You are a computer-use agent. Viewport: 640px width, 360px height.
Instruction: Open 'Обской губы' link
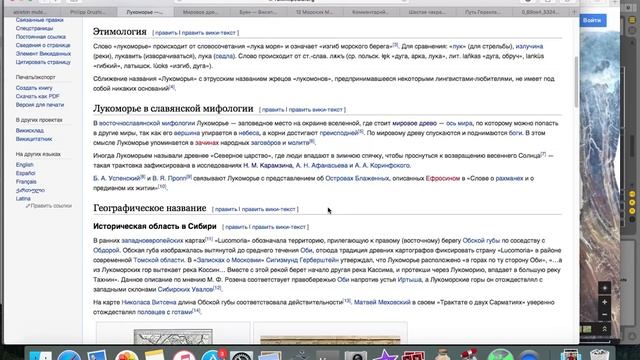tap(481, 240)
